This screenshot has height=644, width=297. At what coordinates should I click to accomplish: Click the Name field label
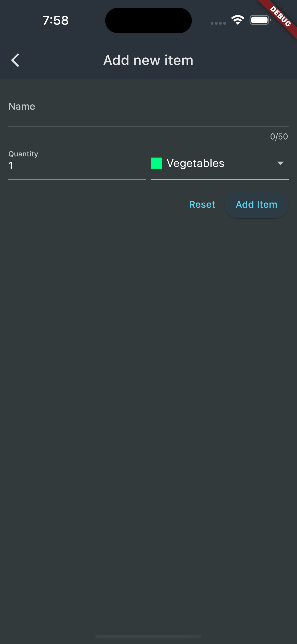(22, 106)
